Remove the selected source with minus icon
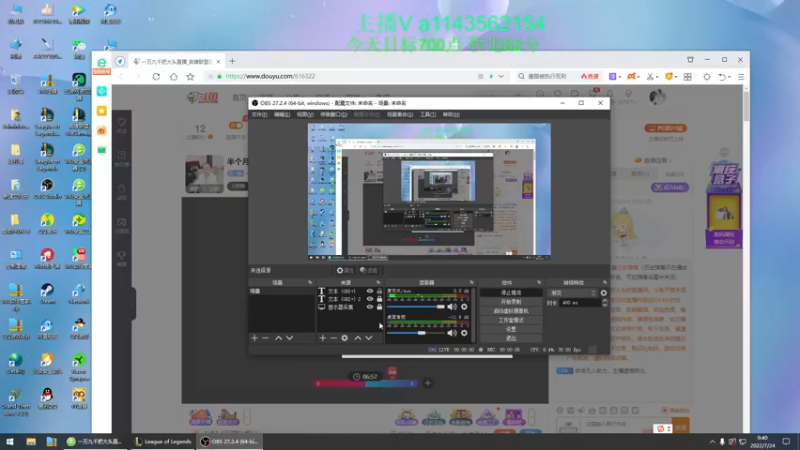Screen dimensions: 800x450 [334, 338]
